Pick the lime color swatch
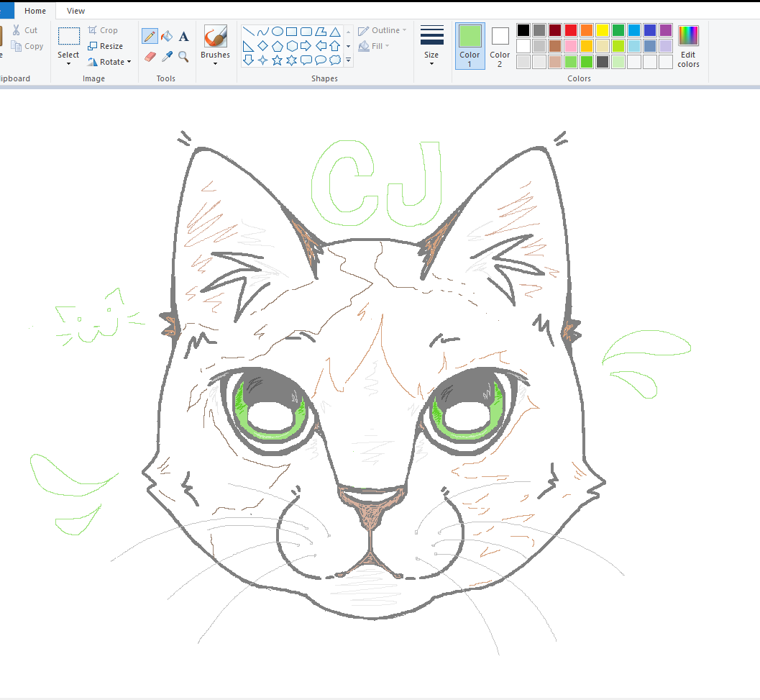This screenshot has height=700, width=760. point(618,46)
